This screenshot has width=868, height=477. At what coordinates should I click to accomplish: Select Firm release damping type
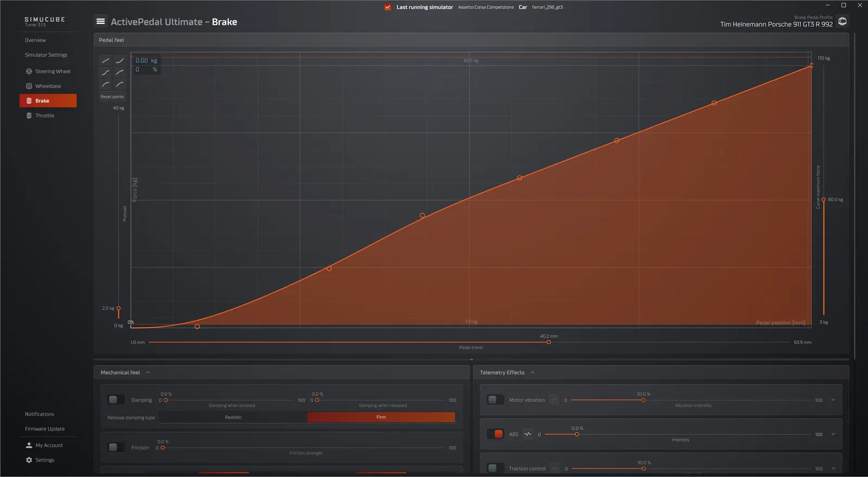coord(381,417)
